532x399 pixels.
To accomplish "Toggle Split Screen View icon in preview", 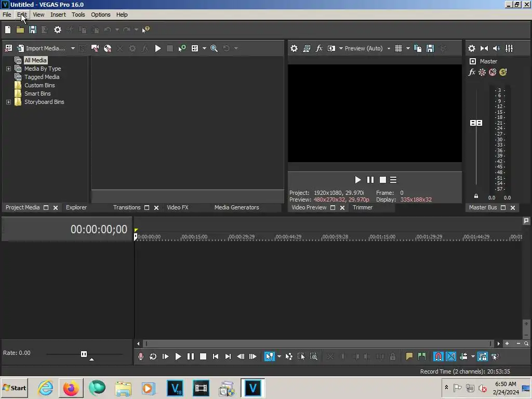I will 331,48.
